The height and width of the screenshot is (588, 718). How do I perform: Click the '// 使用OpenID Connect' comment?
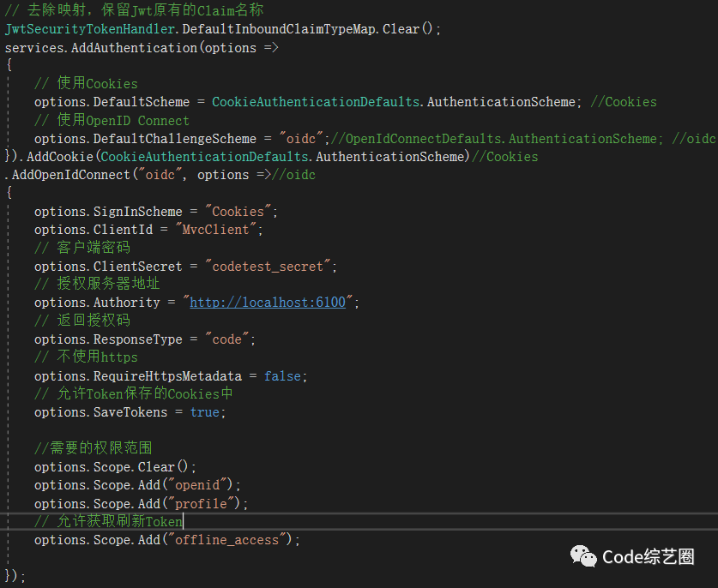112,120
